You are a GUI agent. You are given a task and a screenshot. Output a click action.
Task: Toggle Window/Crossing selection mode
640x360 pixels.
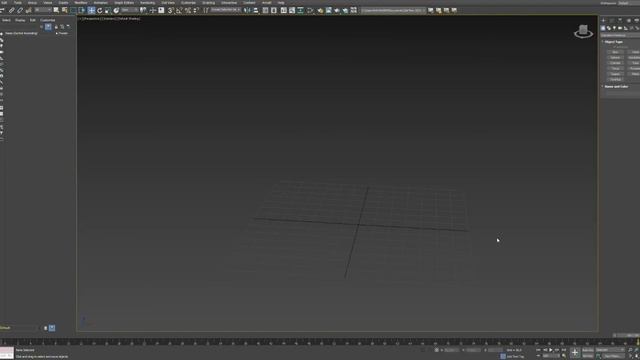tap(82, 10)
